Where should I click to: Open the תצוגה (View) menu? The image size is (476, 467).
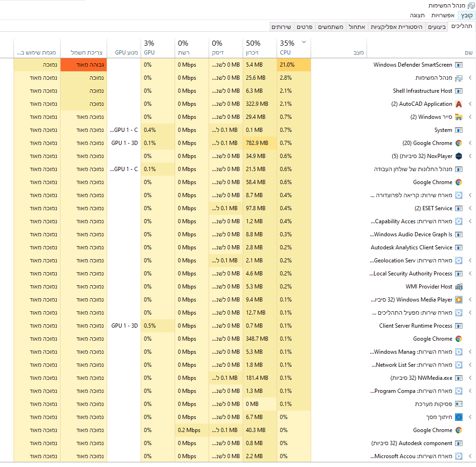pos(417,15)
